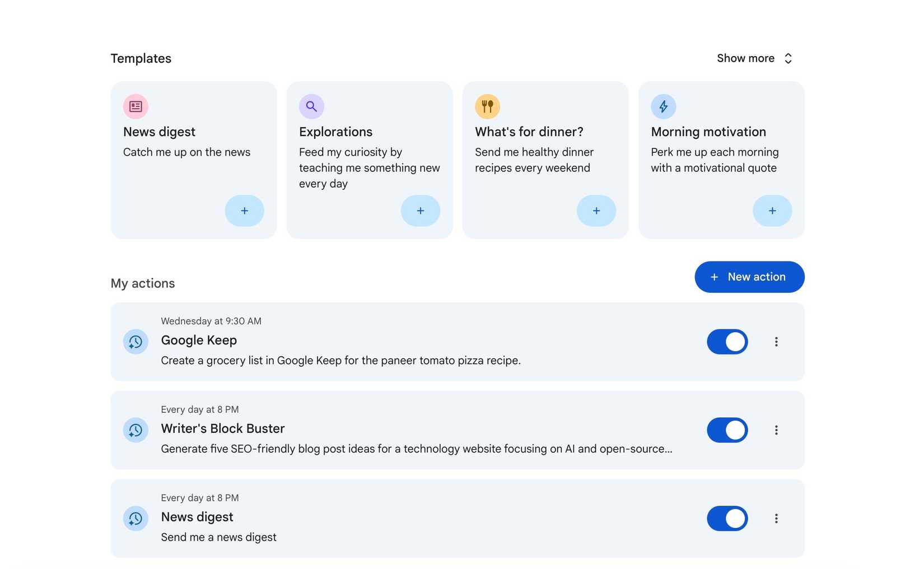Viewport: 924px width, 569px height.
Task: Add the Morning motivation template
Action: (x=772, y=211)
